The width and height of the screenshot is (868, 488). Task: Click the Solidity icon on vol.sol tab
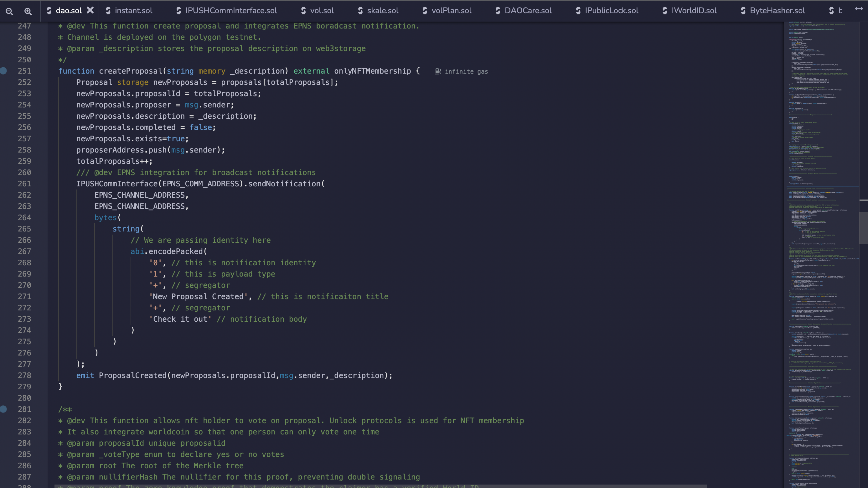pos(304,10)
